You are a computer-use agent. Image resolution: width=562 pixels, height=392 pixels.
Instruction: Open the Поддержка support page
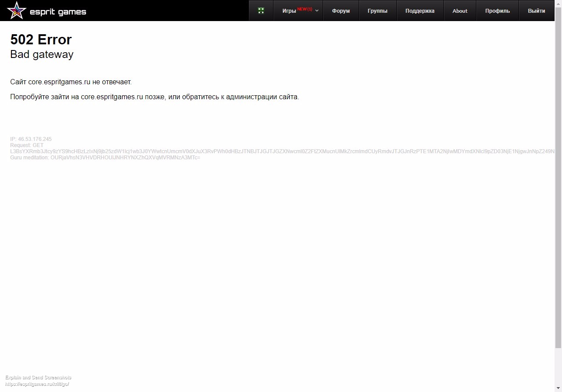(x=420, y=11)
